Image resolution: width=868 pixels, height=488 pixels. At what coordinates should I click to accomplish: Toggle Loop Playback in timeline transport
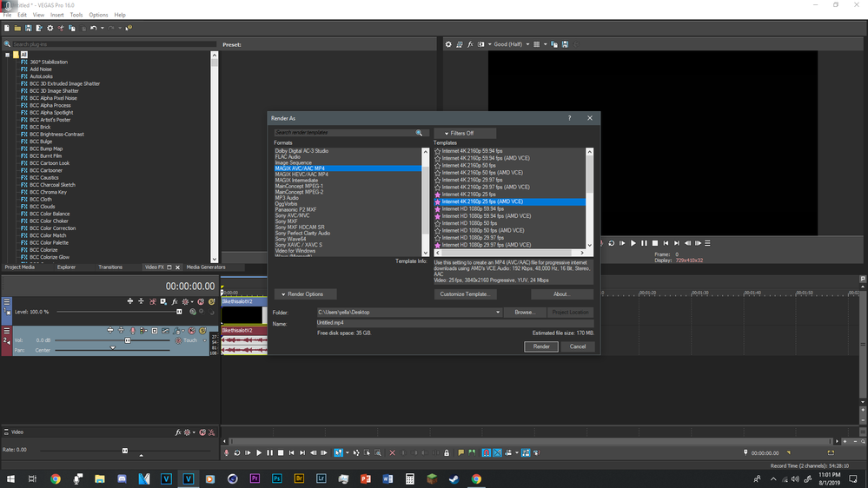[237, 452]
